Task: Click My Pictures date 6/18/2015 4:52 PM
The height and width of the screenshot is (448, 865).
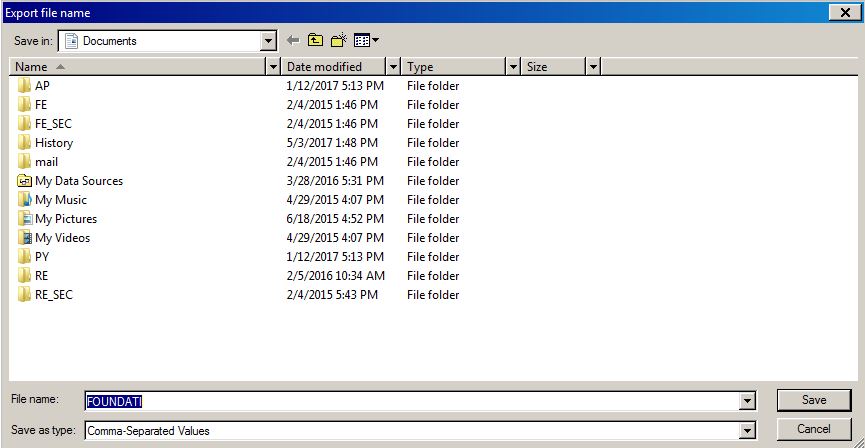Action: (335, 218)
